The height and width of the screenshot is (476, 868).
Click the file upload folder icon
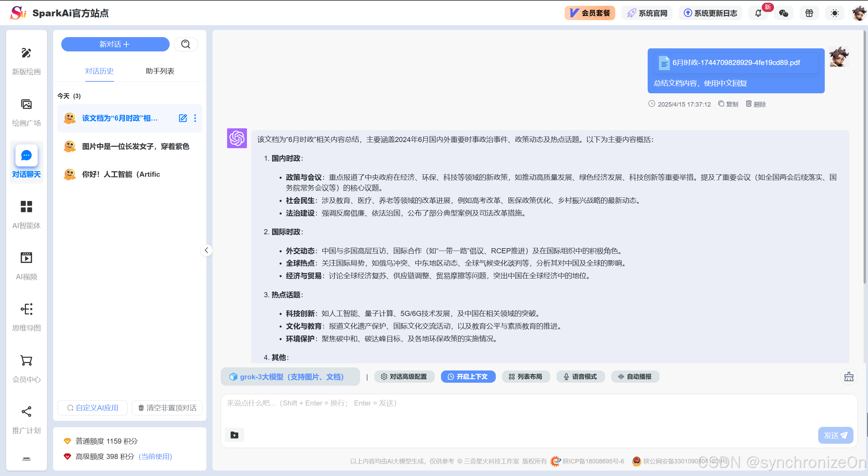(234, 435)
